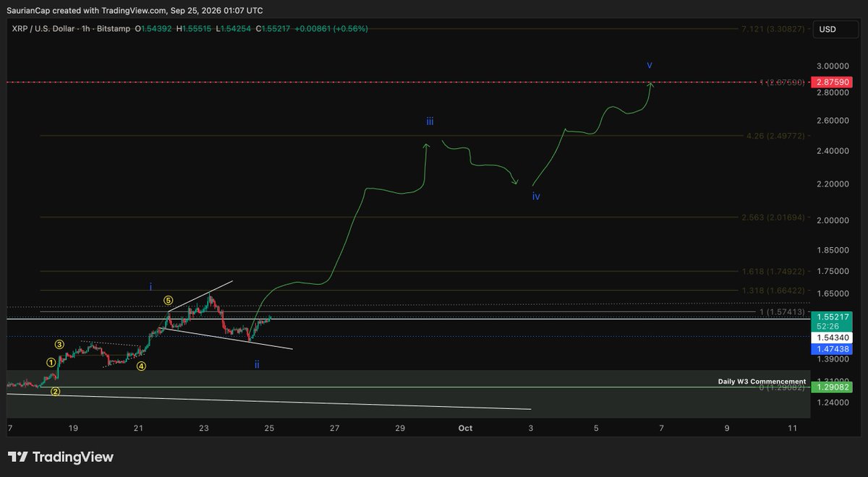Click the yellow circled 5 wave marker
Image resolution: width=868 pixels, height=477 pixels.
pos(168,300)
